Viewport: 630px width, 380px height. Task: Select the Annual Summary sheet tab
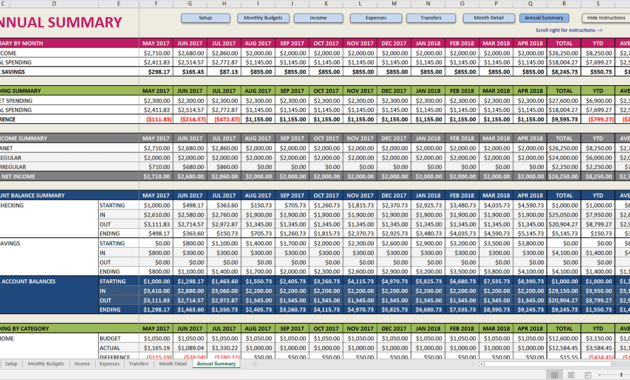216,364
